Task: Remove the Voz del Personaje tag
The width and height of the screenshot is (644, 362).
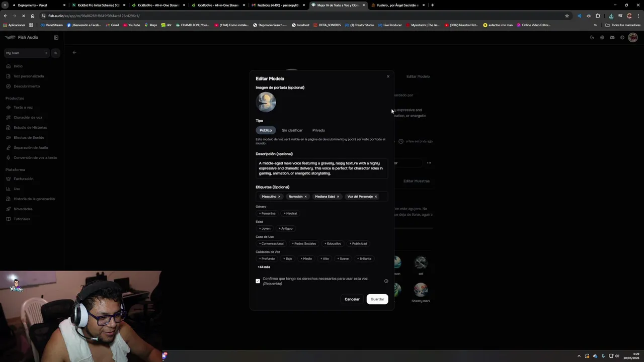Action: (x=376, y=197)
